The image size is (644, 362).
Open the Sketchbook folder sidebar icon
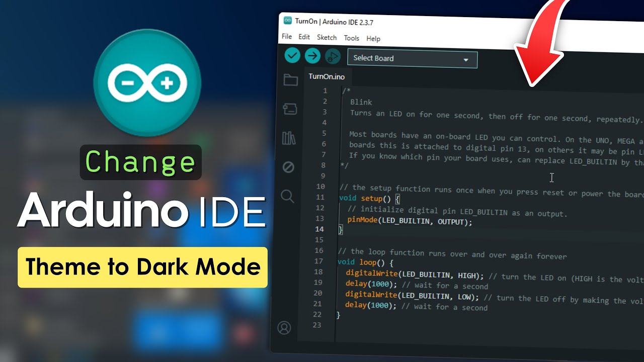pos(290,80)
